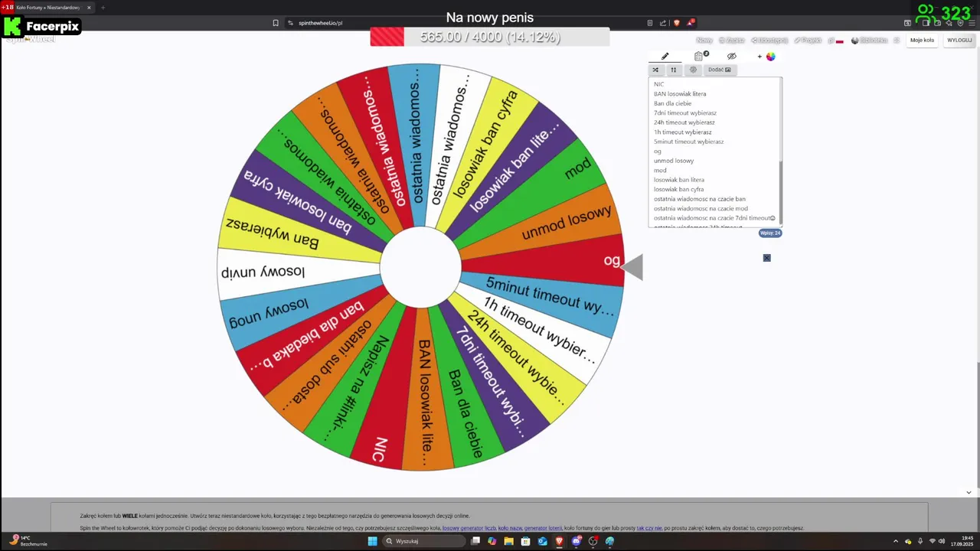Click '5minut timeout wybierasz' entry line

coord(688,142)
